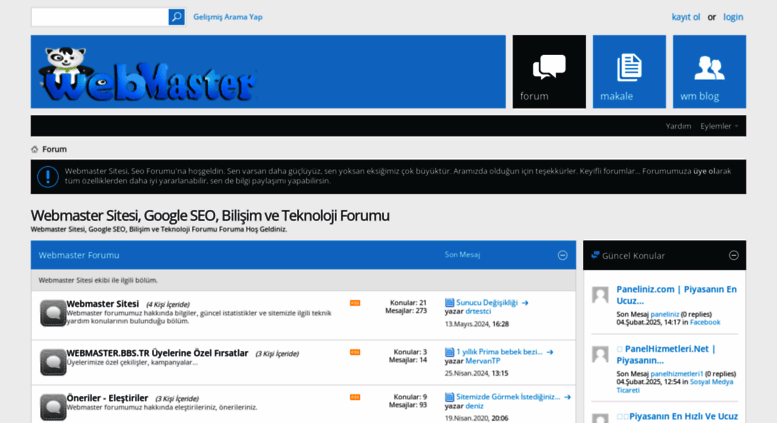
Task: Open PanelHizmetleri.Net | Piyasanın topic
Action: (666, 354)
